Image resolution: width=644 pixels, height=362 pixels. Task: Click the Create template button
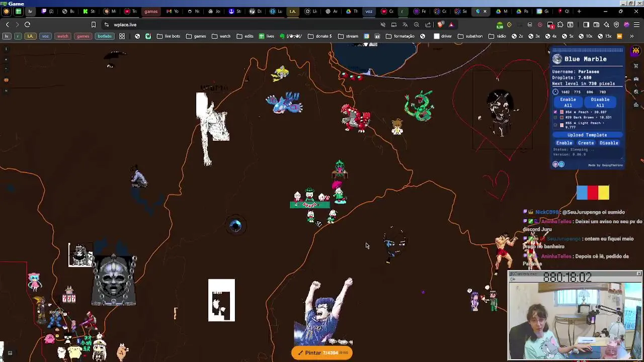point(586,143)
